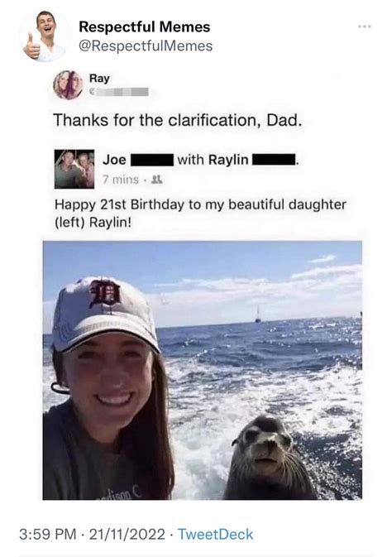Click the Respectful Memes thumbs-up profile avatar
392x557 pixels.
[x=45, y=36]
